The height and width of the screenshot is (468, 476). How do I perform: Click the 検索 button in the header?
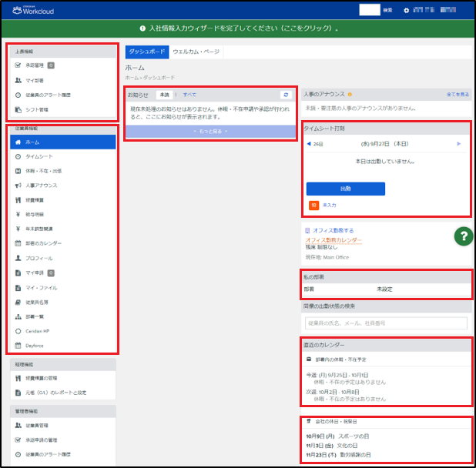(x=387, y=10)
